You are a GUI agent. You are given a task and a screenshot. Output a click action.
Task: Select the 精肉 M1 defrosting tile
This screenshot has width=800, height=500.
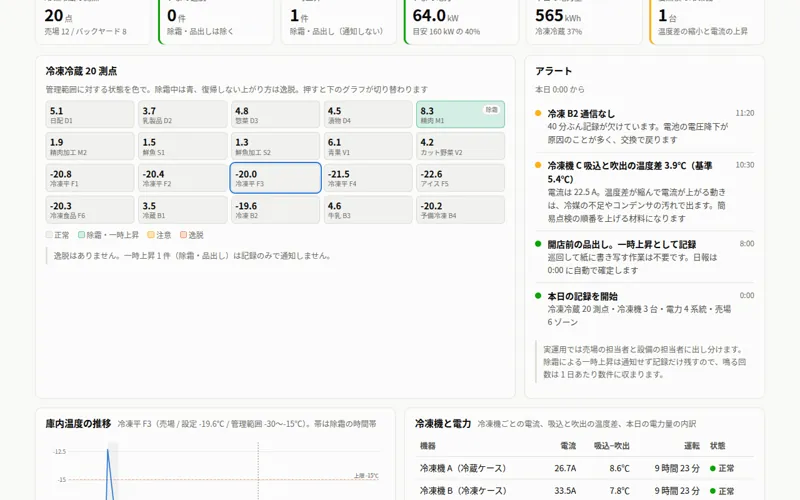(461, 114)
